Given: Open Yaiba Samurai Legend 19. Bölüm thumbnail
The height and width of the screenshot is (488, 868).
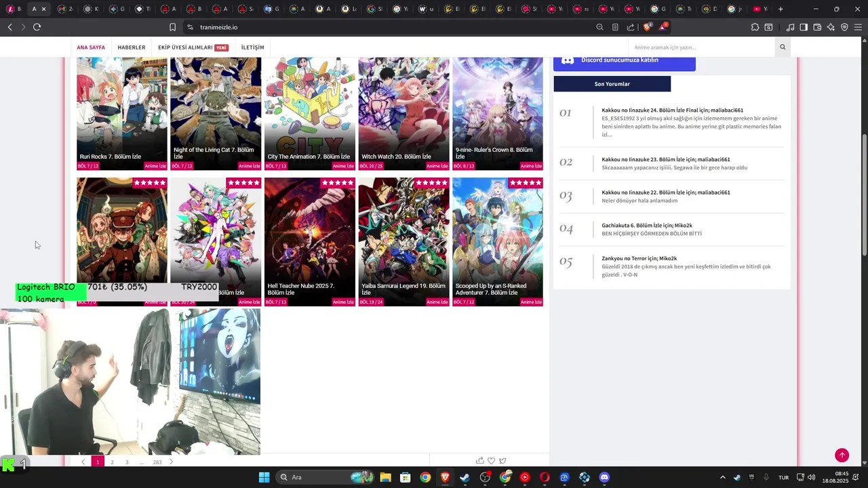Looking at the screenshot, I should click(403, 242).
